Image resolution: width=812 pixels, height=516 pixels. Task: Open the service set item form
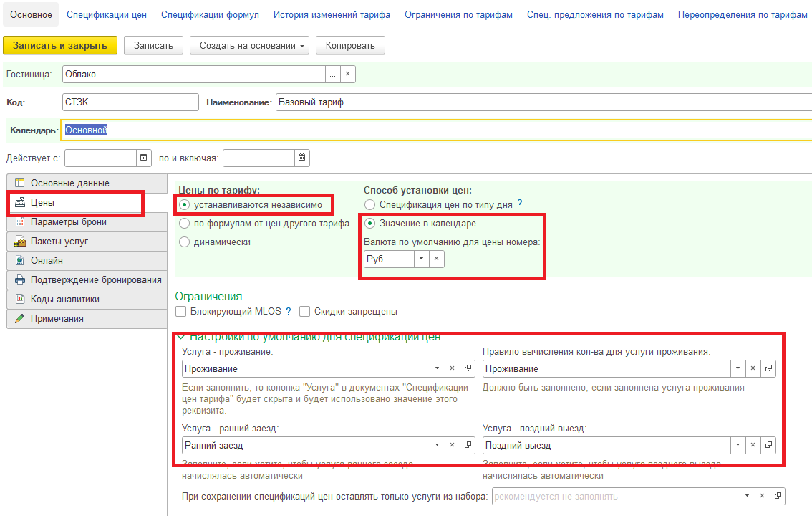coord(778,497)
